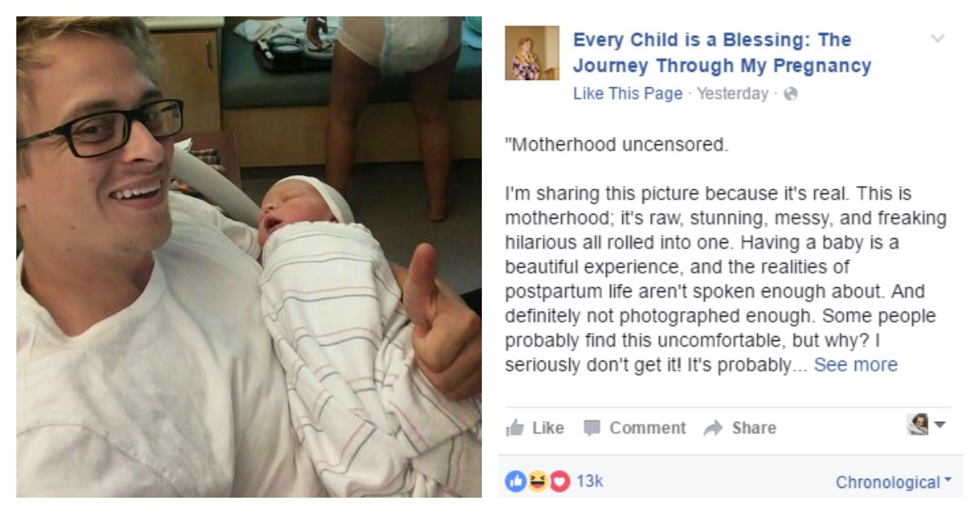This screenshot has width=980, height=514.
Task: Expand the post options chevron menu
Action: 938,38
